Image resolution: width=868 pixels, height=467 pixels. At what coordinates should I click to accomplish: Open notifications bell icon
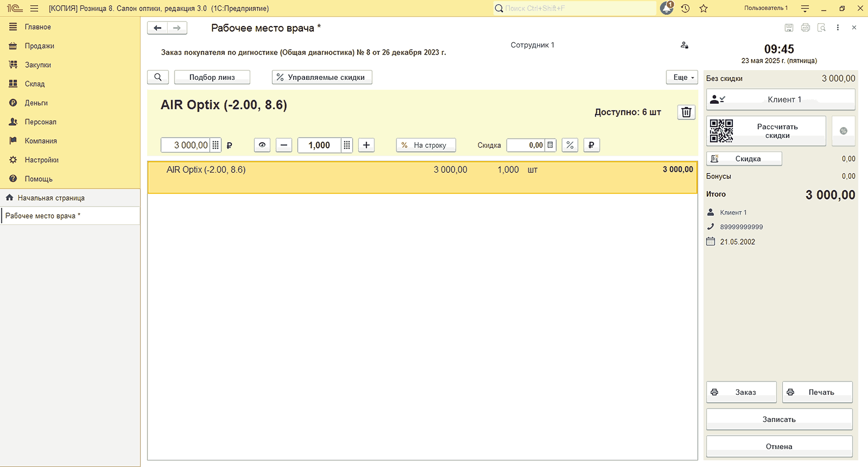point(666,8)
